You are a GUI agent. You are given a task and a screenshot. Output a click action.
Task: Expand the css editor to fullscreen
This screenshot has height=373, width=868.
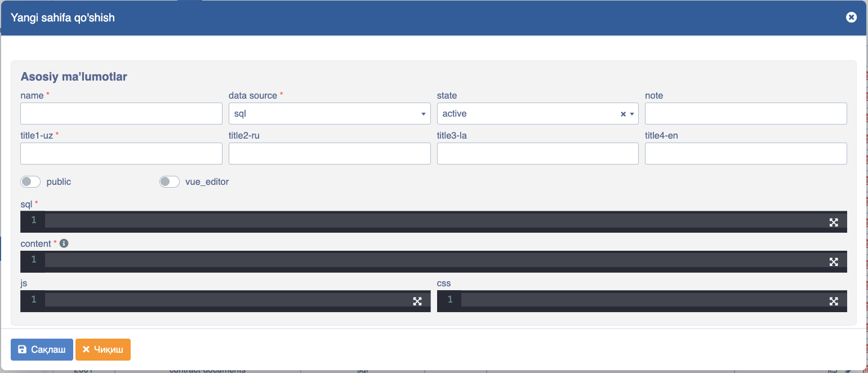(834, 301)
